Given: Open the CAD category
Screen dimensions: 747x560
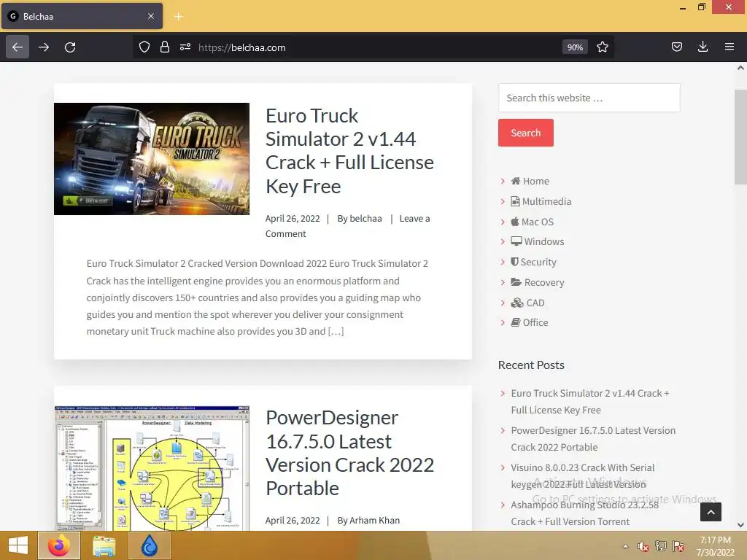Looking at the screenshot, I should coord(535,303).
